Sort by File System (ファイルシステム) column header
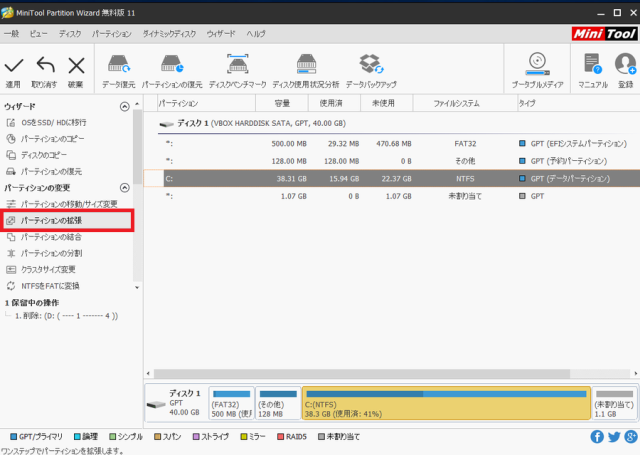640x455 pixels. tap(465, 103)
